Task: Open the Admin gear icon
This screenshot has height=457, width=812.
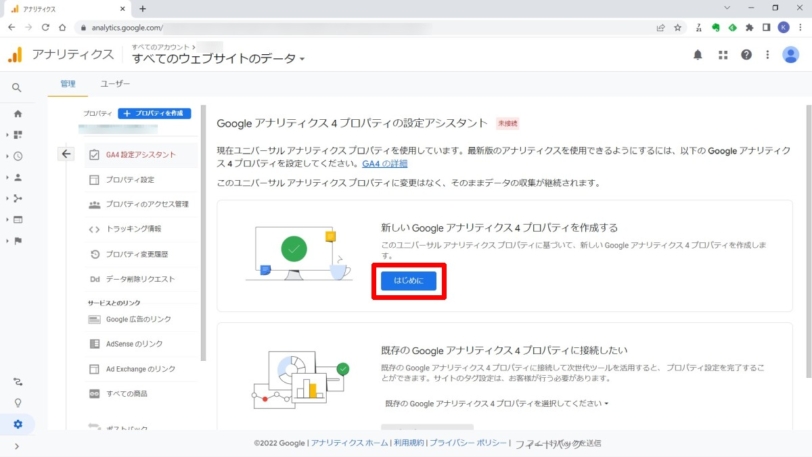Action: (18, 424)
